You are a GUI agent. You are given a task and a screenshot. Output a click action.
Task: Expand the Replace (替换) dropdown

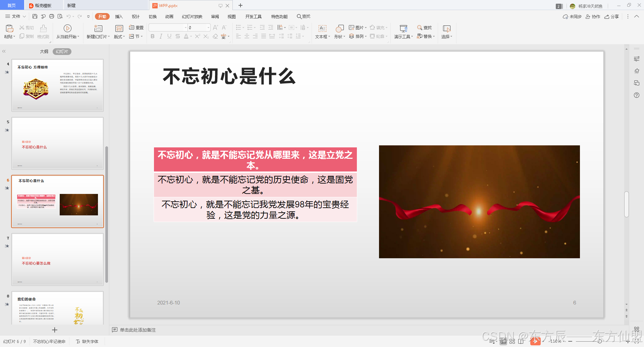pos(434,36)
